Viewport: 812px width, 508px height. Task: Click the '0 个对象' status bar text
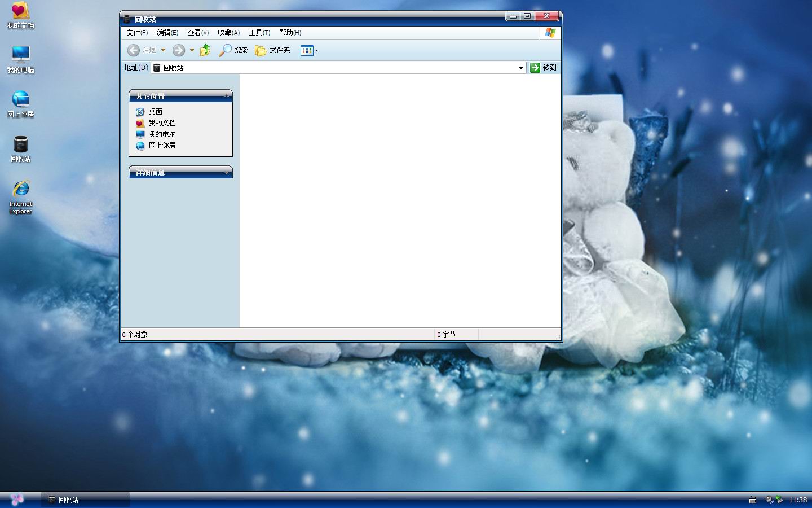tap(135, 335)
